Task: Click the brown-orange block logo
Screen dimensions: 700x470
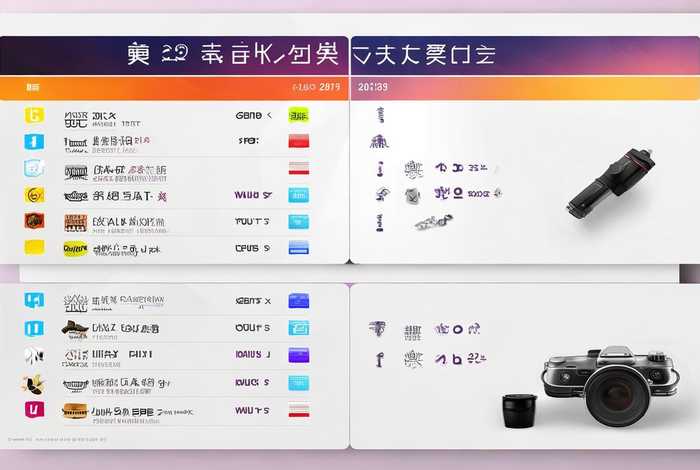Action: coord(75,223)
